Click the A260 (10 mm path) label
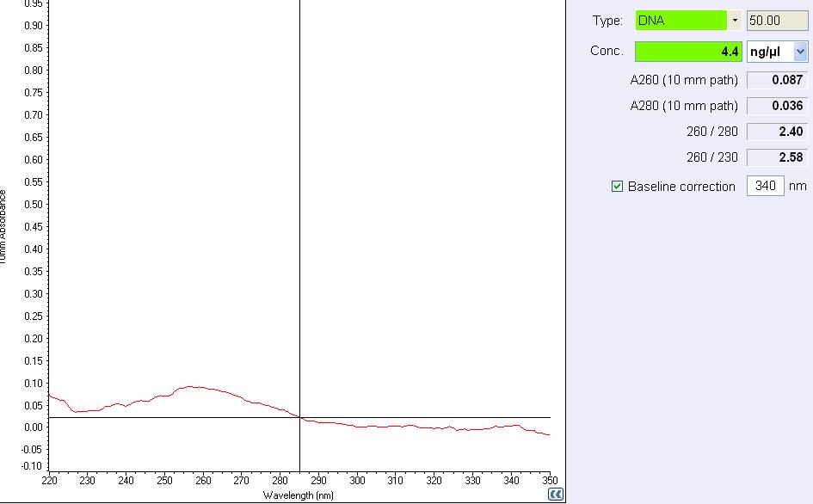The height and width of the screenshot is (504, 813). 684,81
